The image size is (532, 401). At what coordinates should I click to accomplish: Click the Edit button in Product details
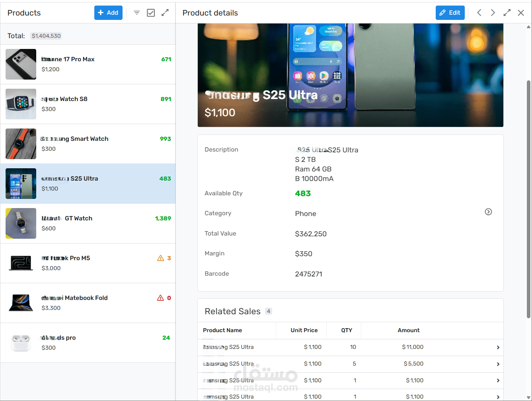pyautogui.click(x=450, y=13)
